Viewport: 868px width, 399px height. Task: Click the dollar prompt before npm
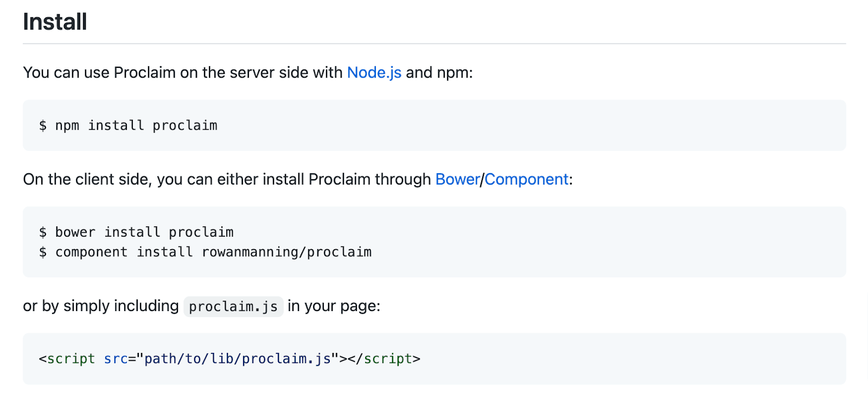(43, 126)
